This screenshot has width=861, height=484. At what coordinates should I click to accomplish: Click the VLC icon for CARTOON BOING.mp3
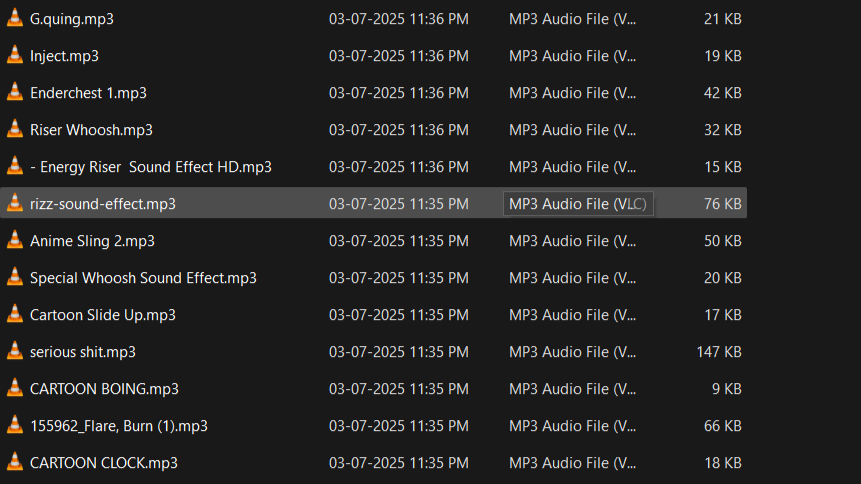[x=15, y=389]
